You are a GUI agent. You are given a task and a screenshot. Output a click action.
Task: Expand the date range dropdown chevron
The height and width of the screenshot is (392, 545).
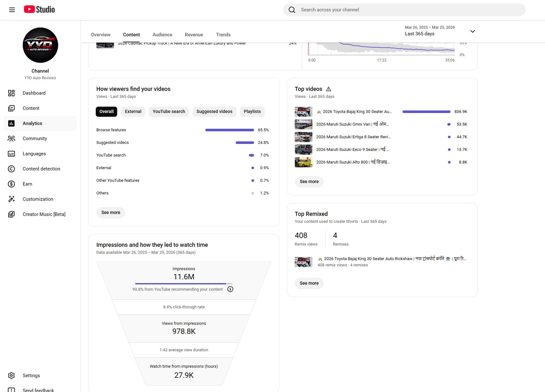(x=472, y=31)
